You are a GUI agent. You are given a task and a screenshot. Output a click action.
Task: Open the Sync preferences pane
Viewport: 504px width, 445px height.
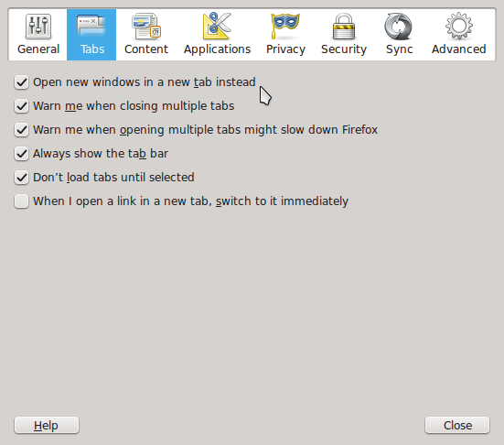click(399, 35)
